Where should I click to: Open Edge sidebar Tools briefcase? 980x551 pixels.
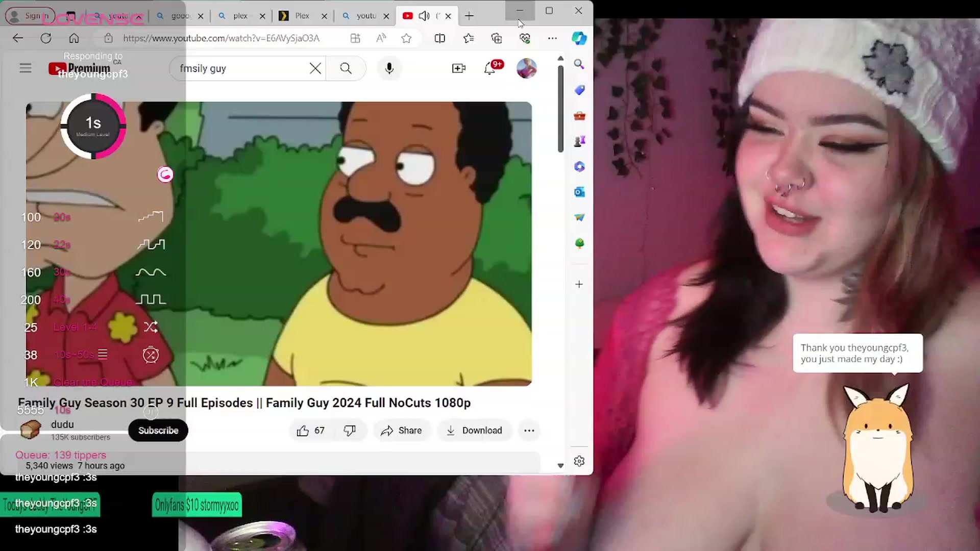(579, 116)
